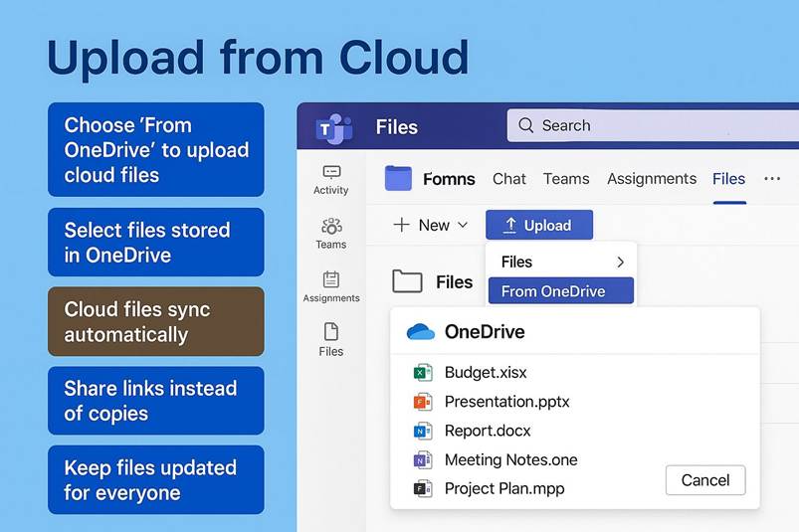The width and height of the screenshot is (799, 532).
Task: Click the Microsoft Teams logo icon
Action: (333, 127)
